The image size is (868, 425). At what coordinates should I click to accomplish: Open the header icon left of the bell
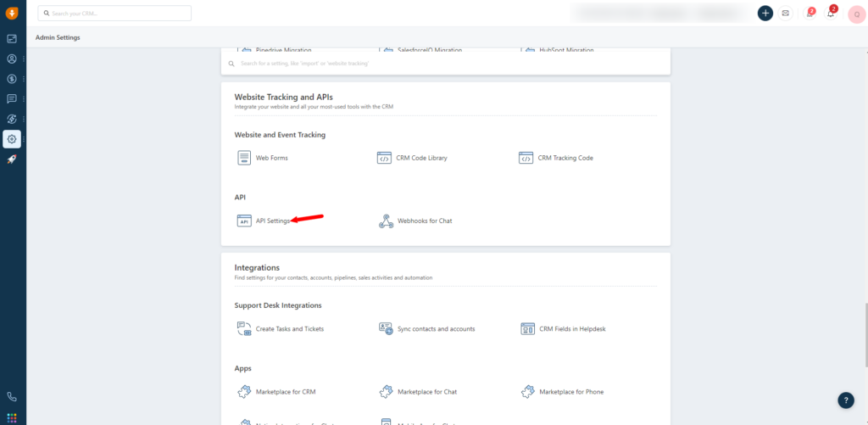pyautogui.click(x=810, y=14)
